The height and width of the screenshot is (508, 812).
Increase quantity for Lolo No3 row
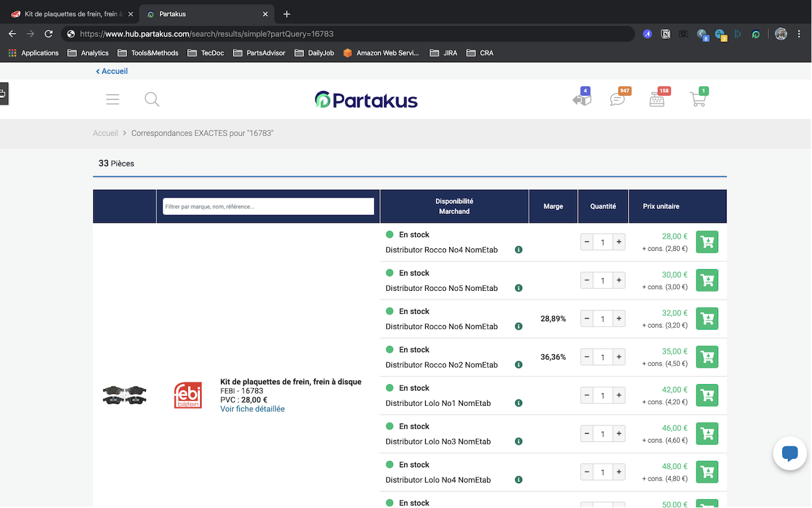[x=619, y=434]
